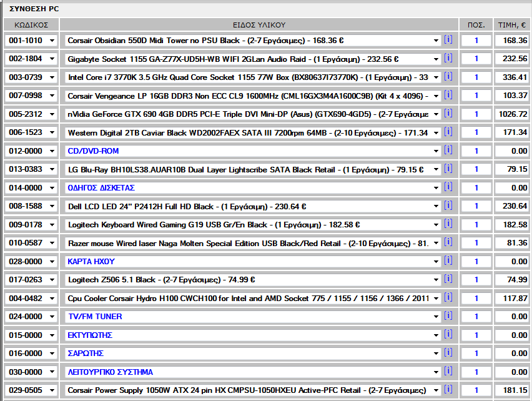Click the ΕΙΔΟΣ ΥΛΙΚΟΥ column header

[x=259, y=25]
